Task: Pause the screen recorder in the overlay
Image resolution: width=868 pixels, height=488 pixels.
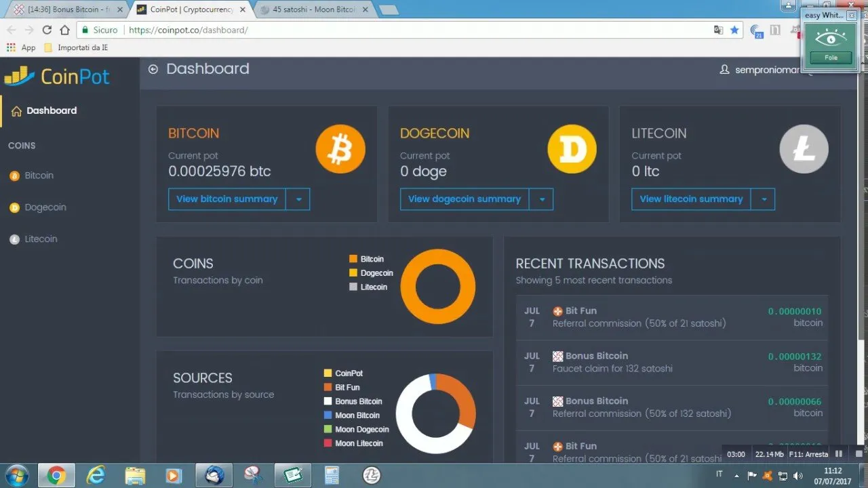Action: point(839,454)
